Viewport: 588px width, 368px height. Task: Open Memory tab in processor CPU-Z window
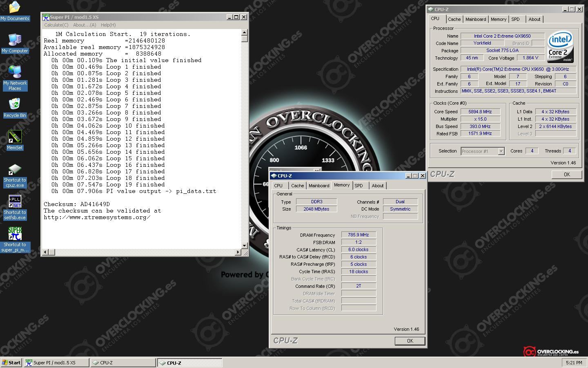point(499,19)
